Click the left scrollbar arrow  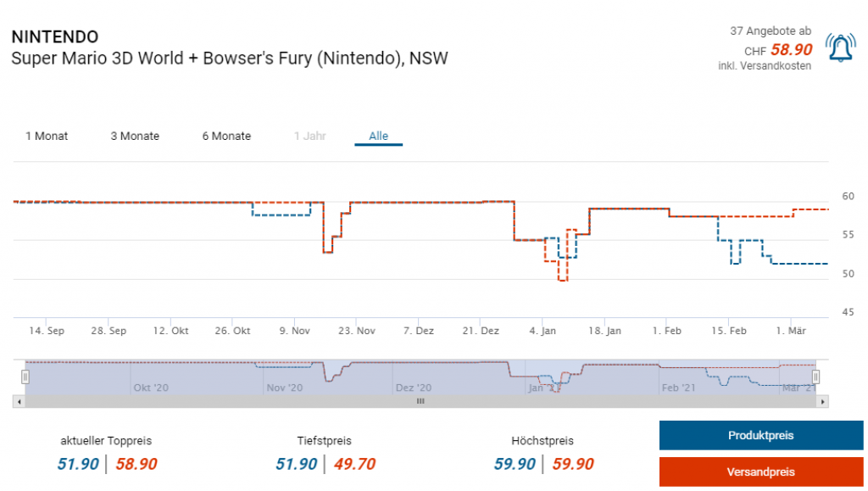[x=17, y=401]
